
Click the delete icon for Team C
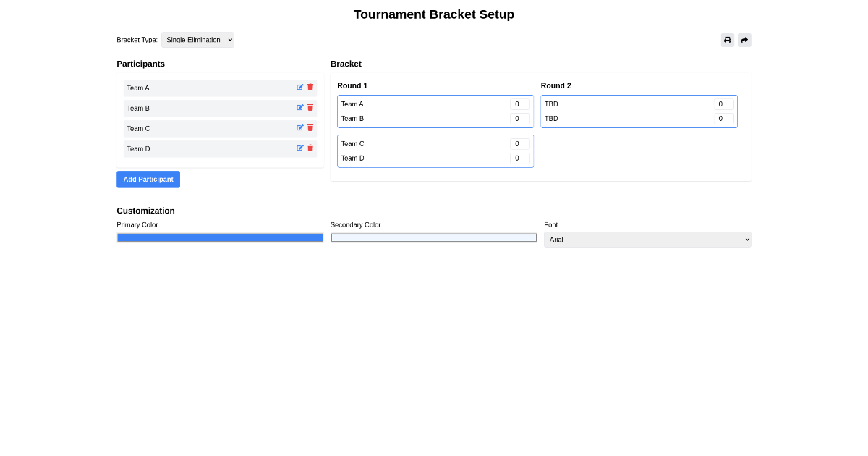(x=310, y=127)
